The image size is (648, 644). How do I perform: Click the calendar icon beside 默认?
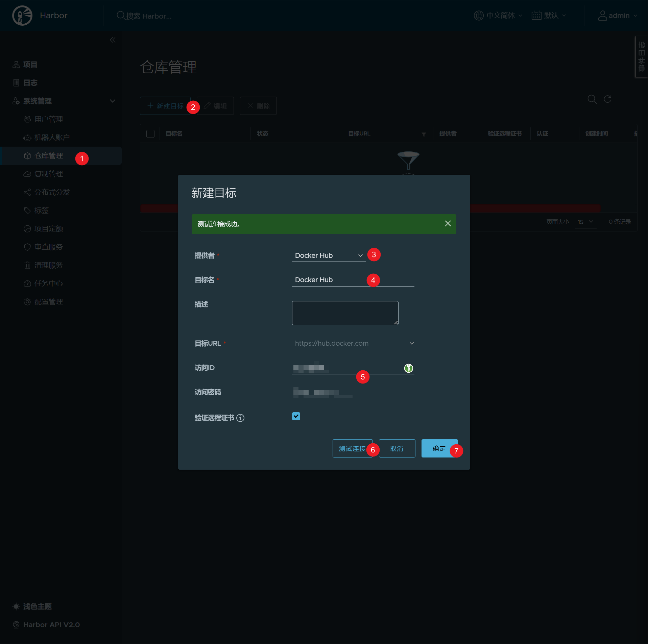(536, 16)
